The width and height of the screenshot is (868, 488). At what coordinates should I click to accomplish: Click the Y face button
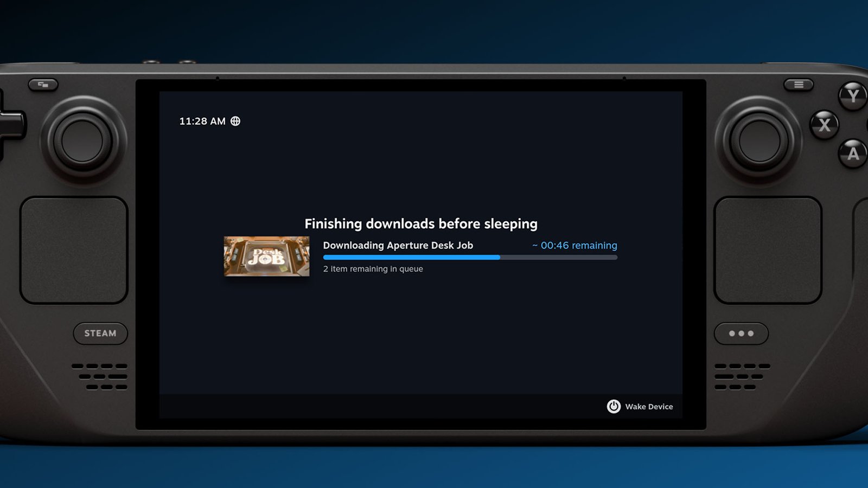853,96
